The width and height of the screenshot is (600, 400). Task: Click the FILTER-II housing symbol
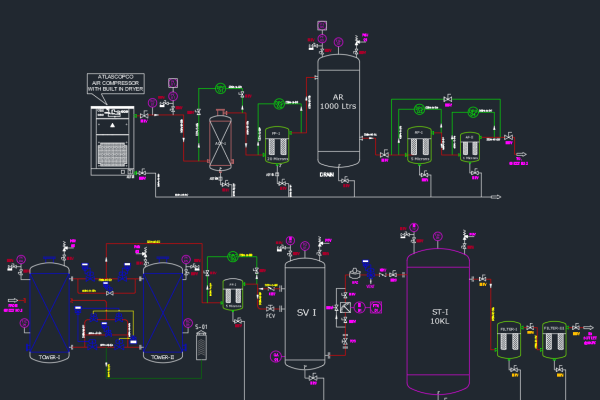pyautogui.click(x=554, y=340)
